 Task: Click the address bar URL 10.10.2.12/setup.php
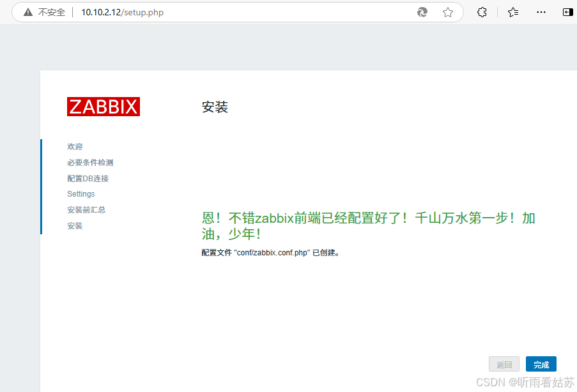(122, 12)
